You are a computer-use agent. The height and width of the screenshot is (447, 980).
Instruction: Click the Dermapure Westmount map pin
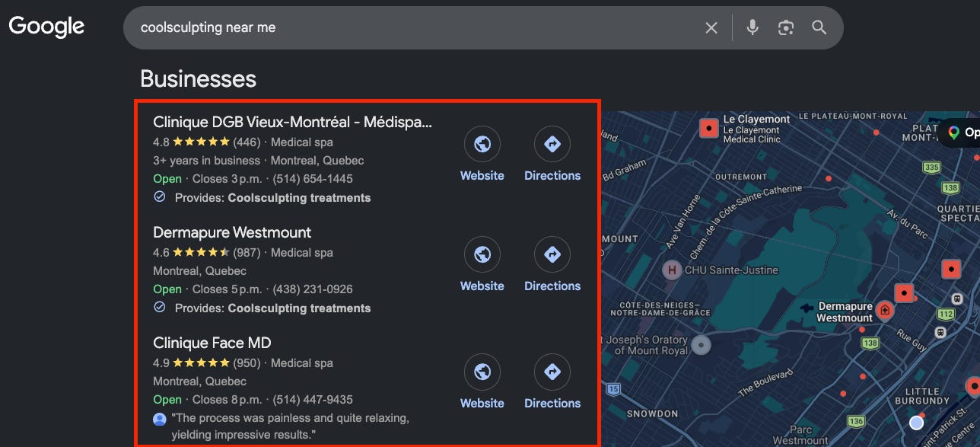[885, 309]
